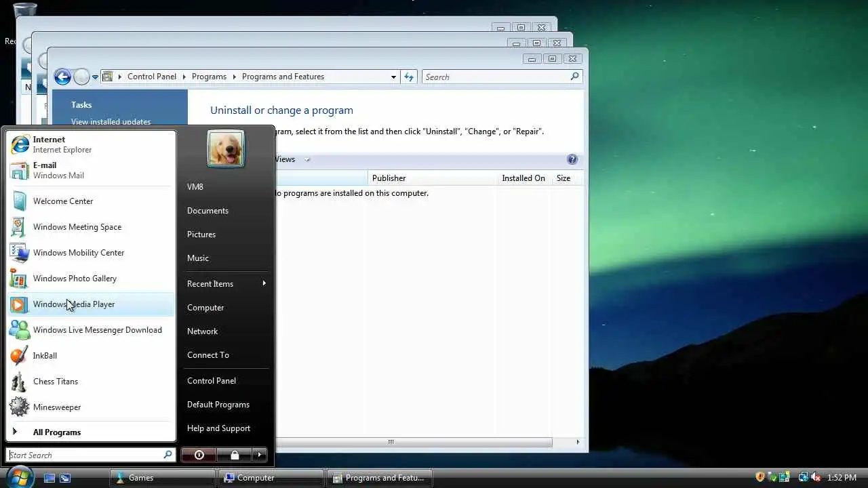Screen dimensions: 868x488
Task: Expand All Programs list
Action: 91,432
